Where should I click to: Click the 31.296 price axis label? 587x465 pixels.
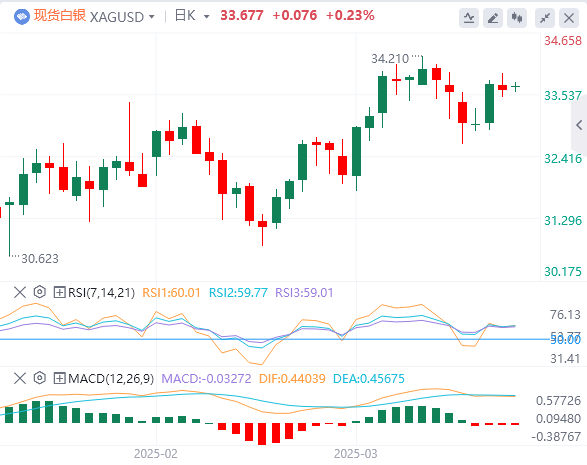click(563, 221)
